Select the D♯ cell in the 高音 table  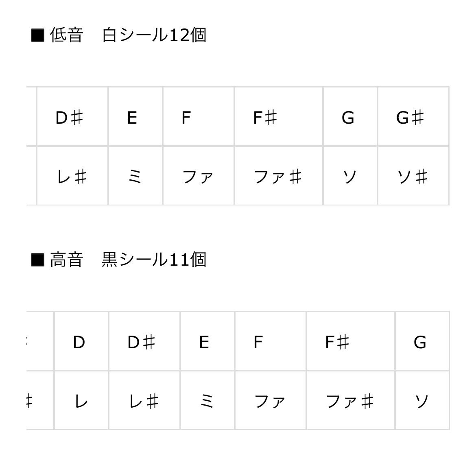pos(144,342)
